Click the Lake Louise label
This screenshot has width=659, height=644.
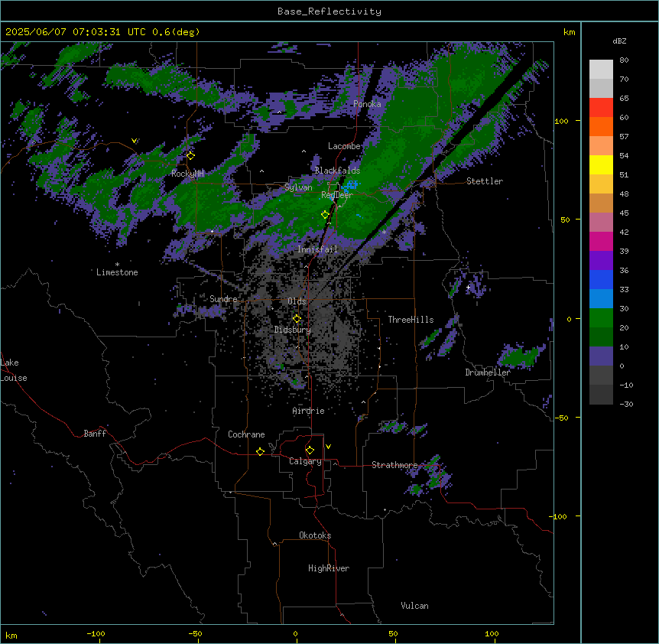coord(14,370)
